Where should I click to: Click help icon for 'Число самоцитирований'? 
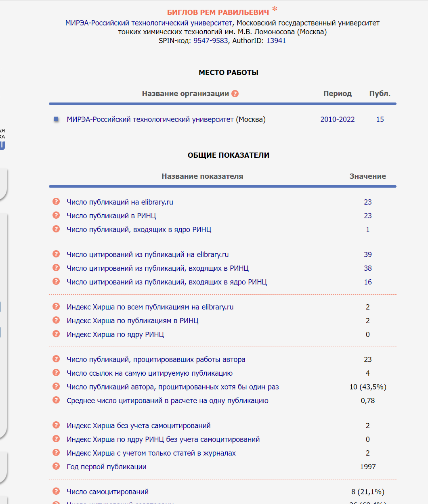[56, 491]
